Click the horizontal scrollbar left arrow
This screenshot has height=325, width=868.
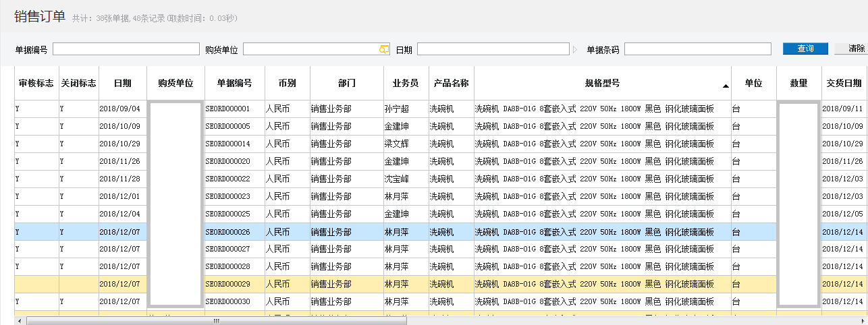pyautogui.click(x=19, y=321)
